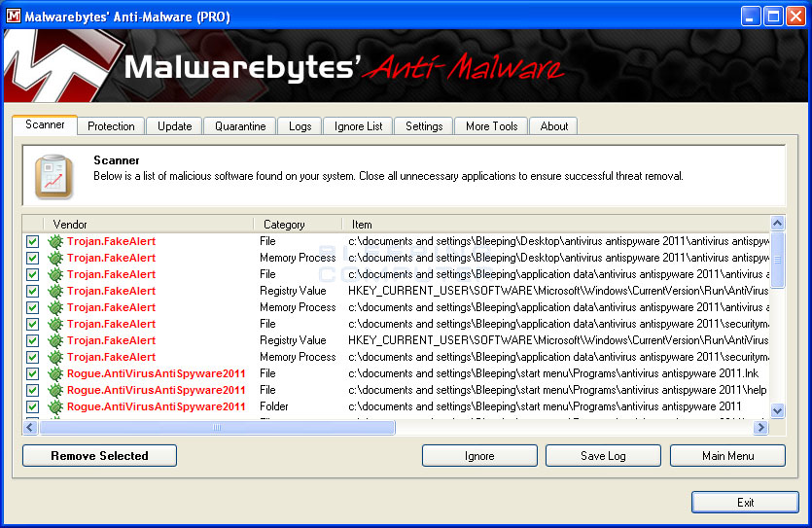This screenshot has height=528, width=812.
Task: Click the horizontal scrollbar left arrow
Action: click(x=30, y=427)
